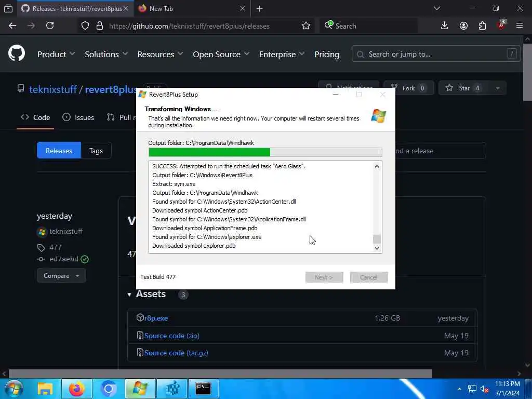Screen dimensions: 532x399
Task: Click the padlock site info icon
Action: pyautogui.click(x=99, y=26)
